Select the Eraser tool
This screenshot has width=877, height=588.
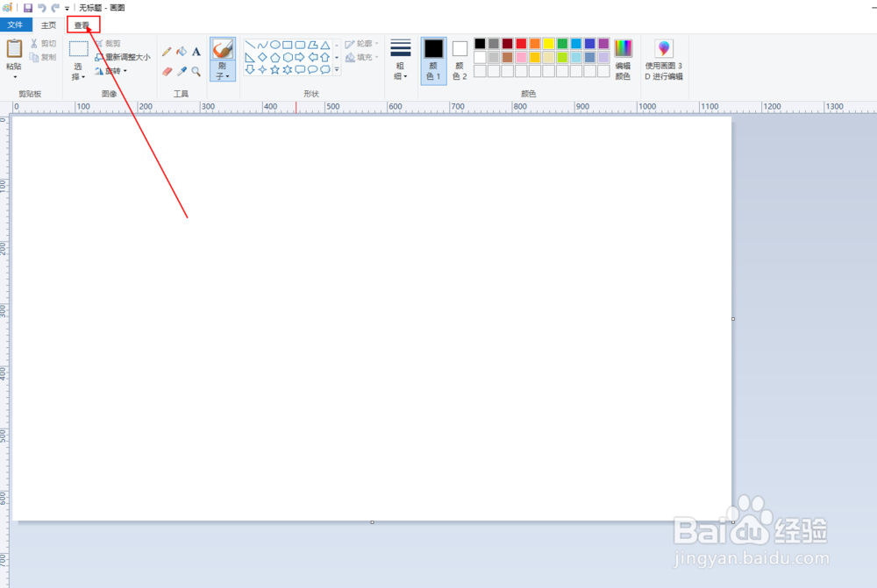tap(167, 71)
